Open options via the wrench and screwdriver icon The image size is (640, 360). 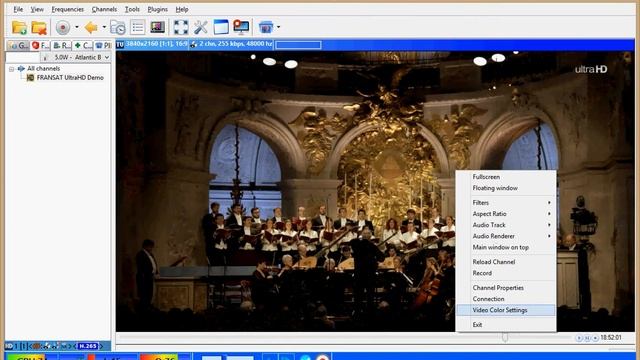coord(200,27)
